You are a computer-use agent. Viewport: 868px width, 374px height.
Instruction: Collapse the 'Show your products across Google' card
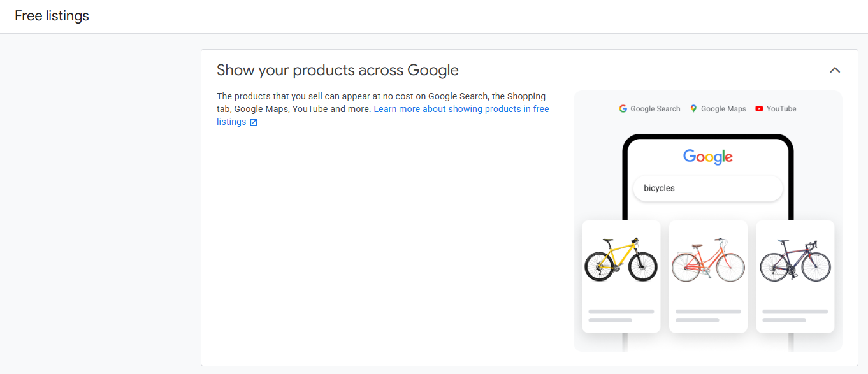point(835,70)
